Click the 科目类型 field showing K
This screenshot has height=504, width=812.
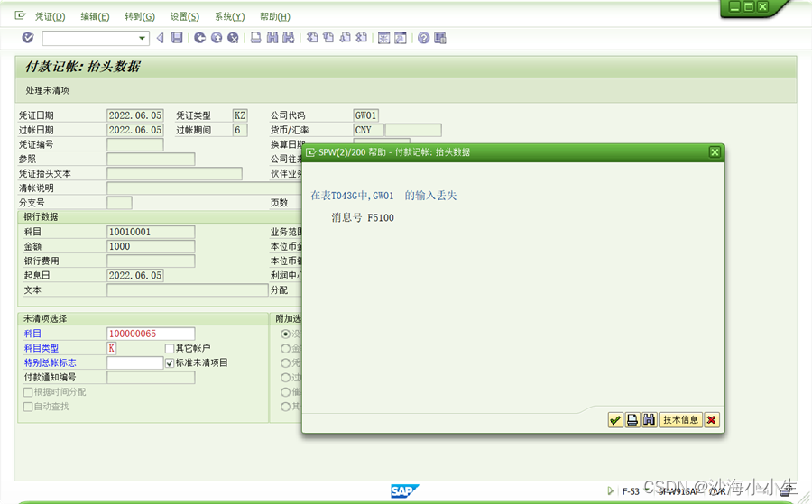click(x=112, y=348)
